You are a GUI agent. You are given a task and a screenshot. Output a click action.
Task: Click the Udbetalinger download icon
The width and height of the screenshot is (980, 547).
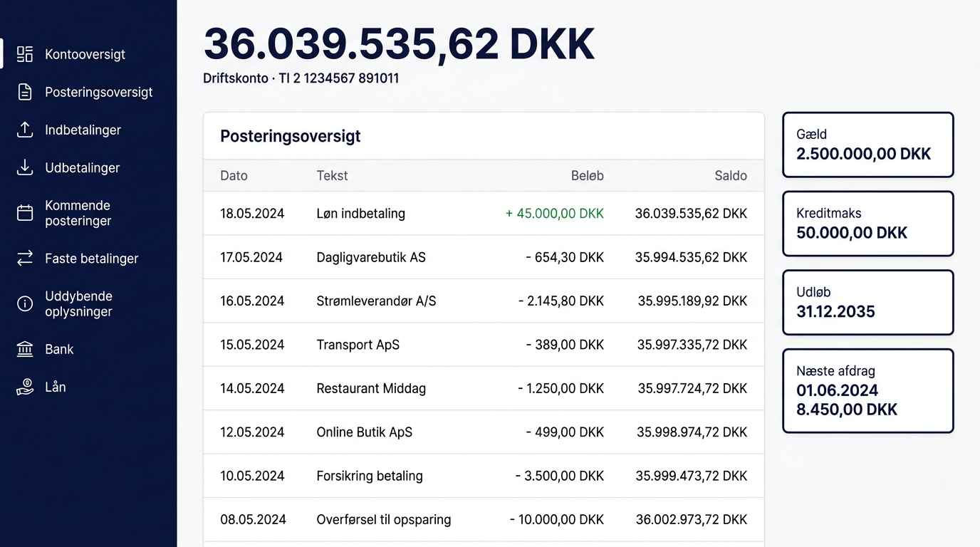coord(25,167)
